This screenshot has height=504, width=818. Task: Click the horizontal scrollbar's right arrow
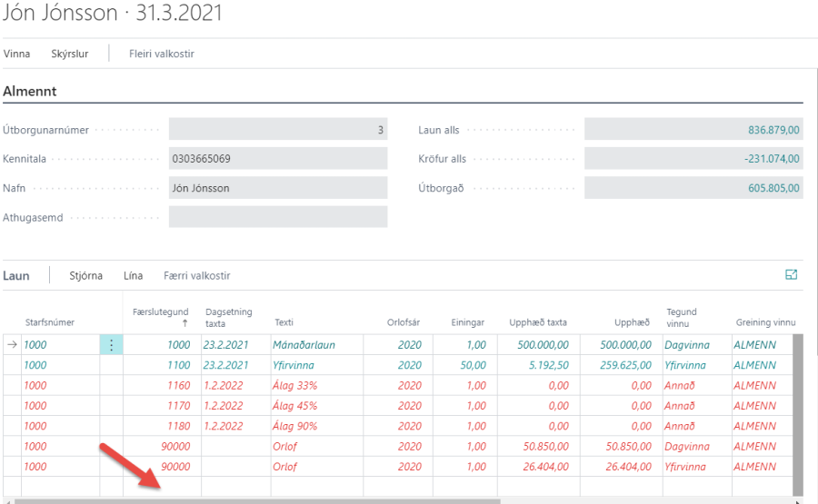798,500
